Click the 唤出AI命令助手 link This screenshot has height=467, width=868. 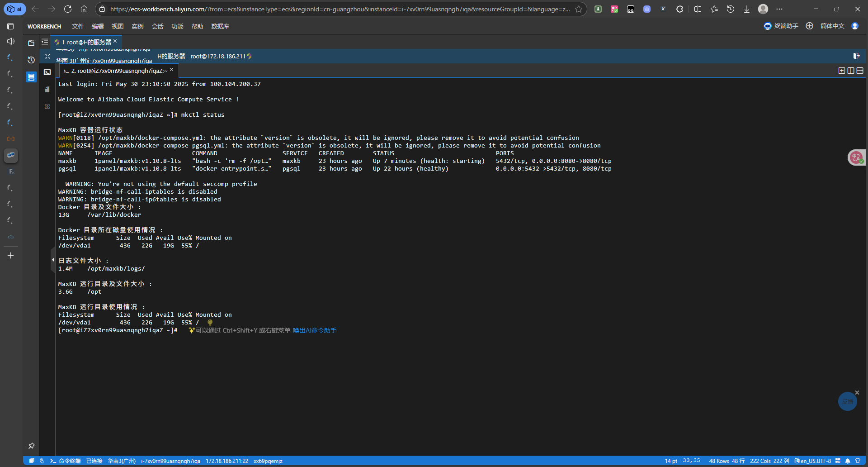315,330
